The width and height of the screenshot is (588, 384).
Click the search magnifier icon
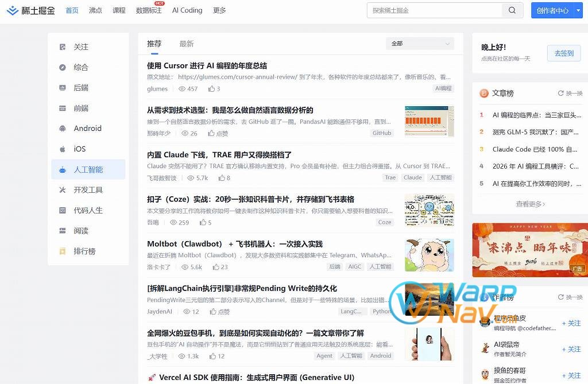pyautogui.click(x=512, y=10)
